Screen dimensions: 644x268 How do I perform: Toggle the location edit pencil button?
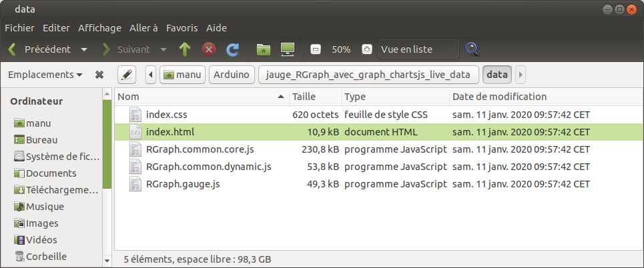pyautogui.click(x=127, y=75)
